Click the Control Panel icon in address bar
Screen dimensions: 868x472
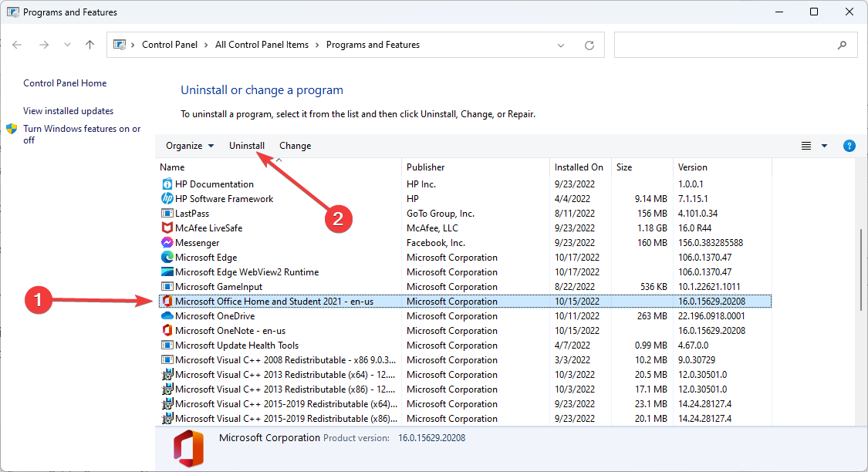click(x=120, y=45)
